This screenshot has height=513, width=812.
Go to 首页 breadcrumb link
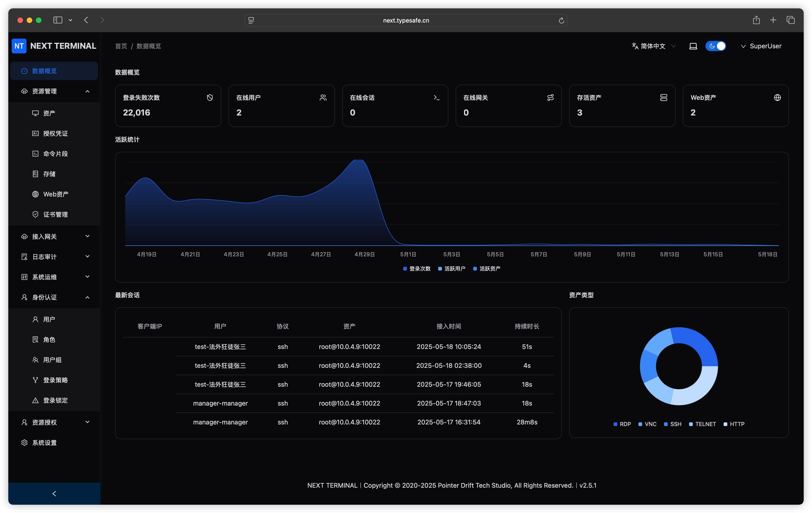[121, 46]
